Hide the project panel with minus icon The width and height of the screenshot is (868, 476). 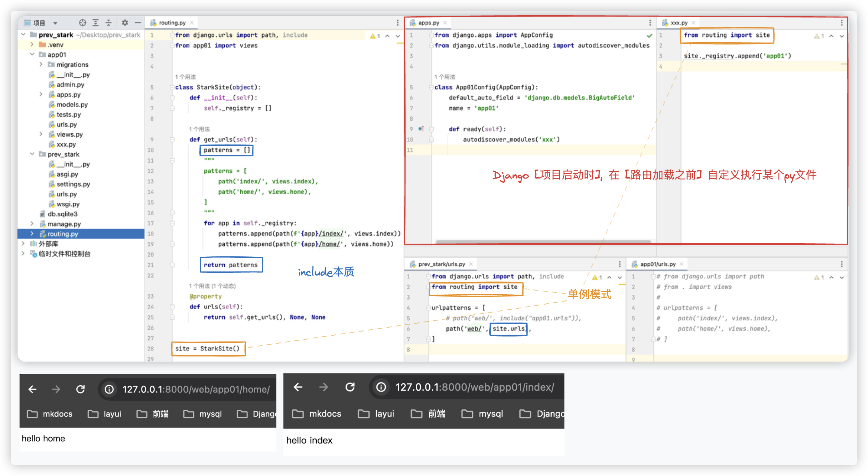(138, 23)
